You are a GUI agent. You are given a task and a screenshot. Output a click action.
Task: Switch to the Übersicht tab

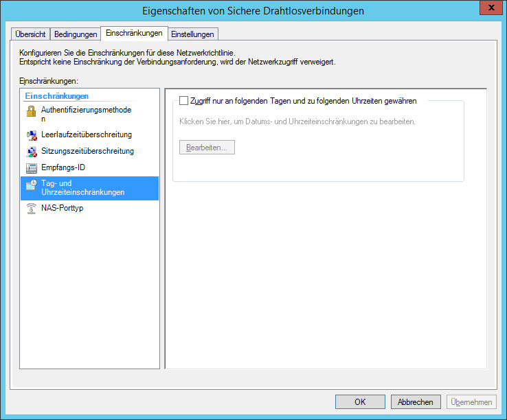coord(30,34)
